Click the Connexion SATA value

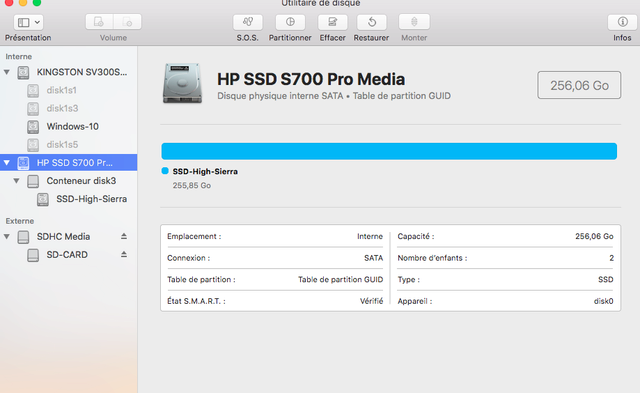pos(373,258)
